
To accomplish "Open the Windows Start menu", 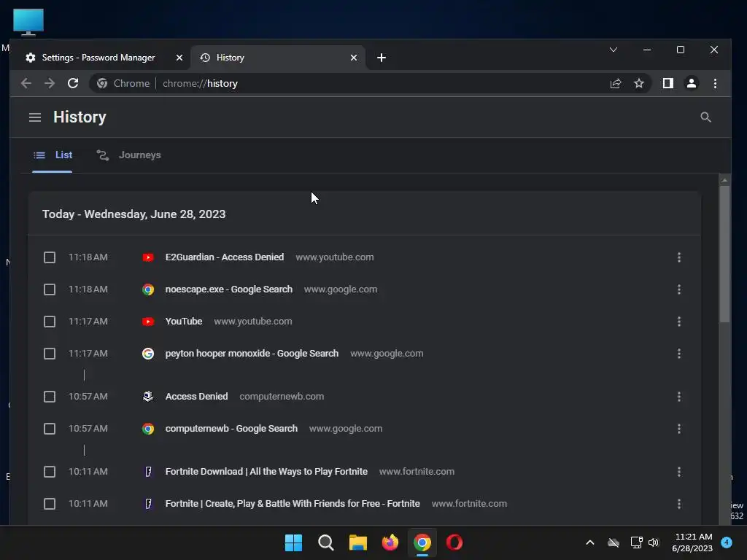I will pyautogui.click(x=293, y=542).
